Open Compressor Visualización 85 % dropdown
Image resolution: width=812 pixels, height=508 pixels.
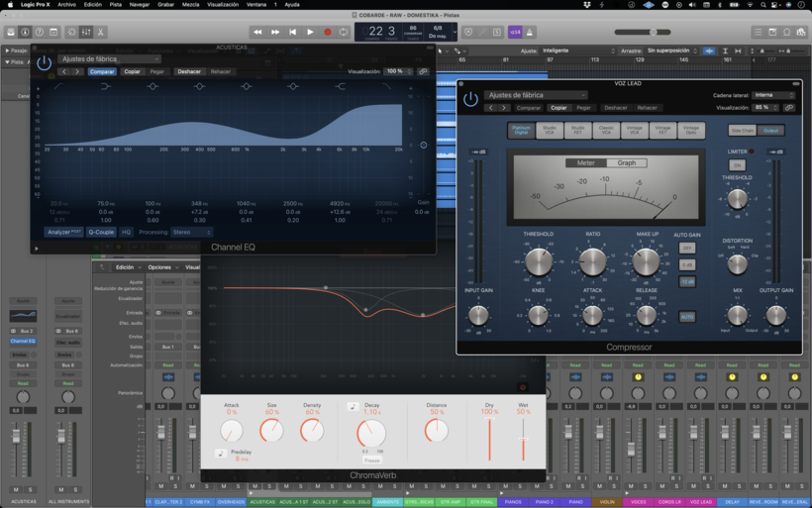765,108
